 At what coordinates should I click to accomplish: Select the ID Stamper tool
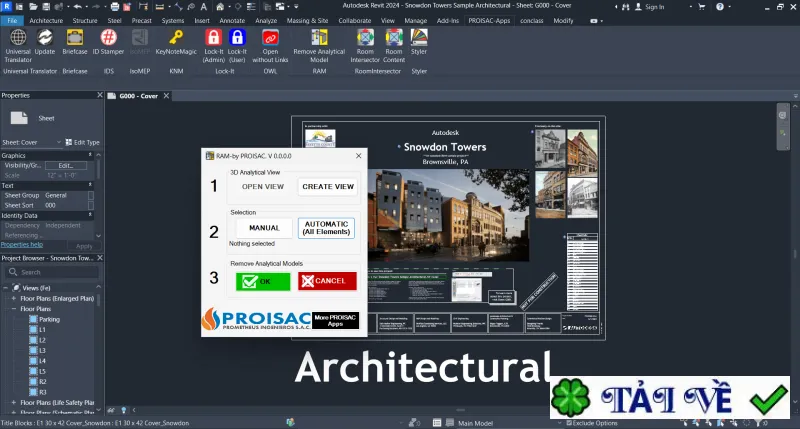[x=108, y=42]
